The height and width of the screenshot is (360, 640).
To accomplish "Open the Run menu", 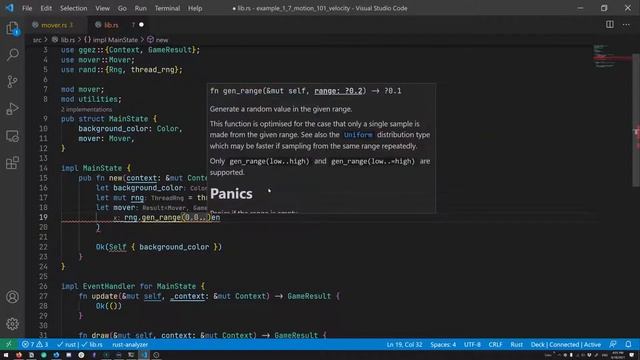I will pyautogui.click(x=140, y=8).
